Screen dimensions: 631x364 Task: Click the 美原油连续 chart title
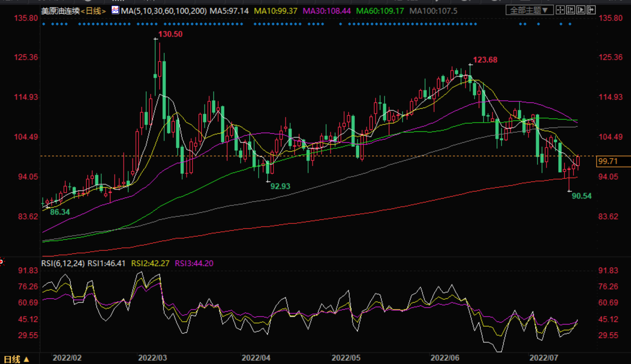point(60,11)
